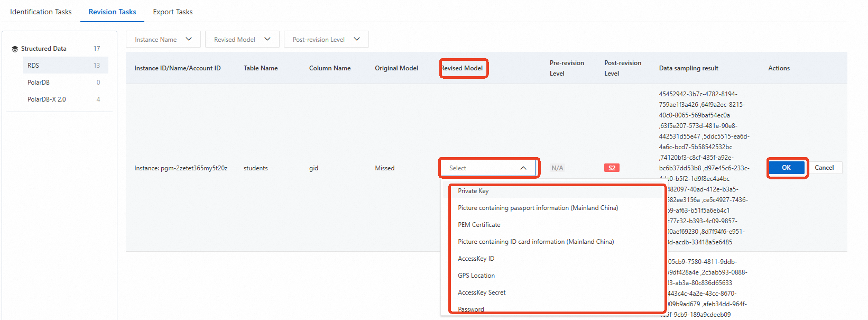The width and height of the screenshot is (868, 320).
Task: Open the Identification Tasks tab
Action: click(41, 12)
